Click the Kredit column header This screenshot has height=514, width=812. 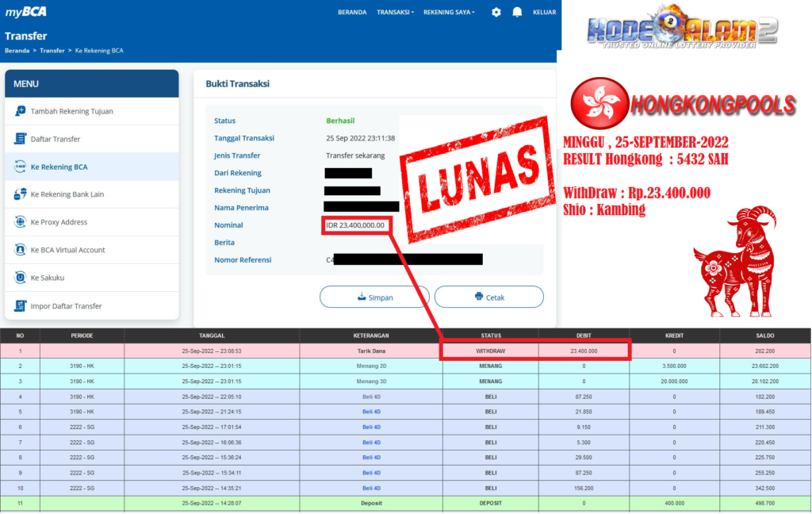point(674,336)
